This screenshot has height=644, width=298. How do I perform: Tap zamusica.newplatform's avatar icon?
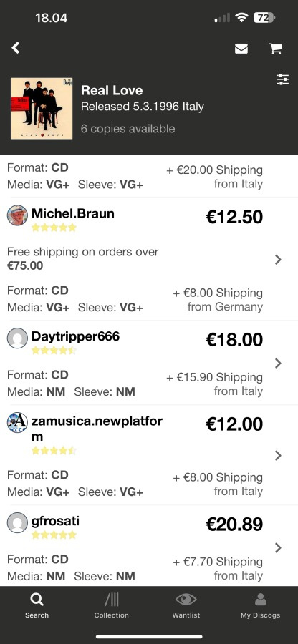(18, 423)
